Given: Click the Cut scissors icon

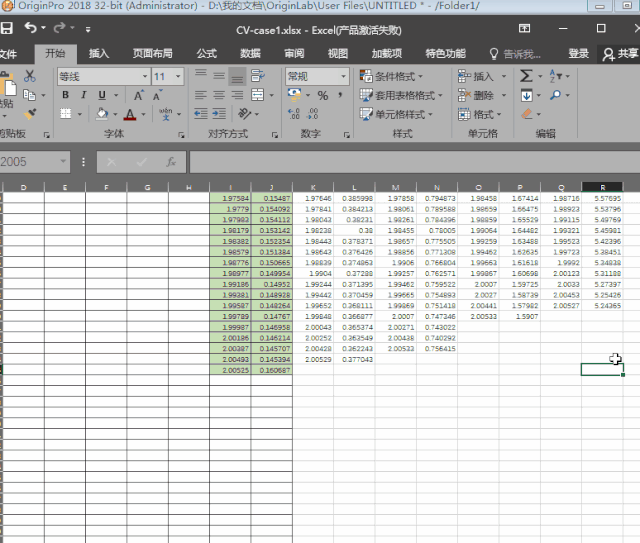Looking at the screenshot, I should click(x=29, y=77).
